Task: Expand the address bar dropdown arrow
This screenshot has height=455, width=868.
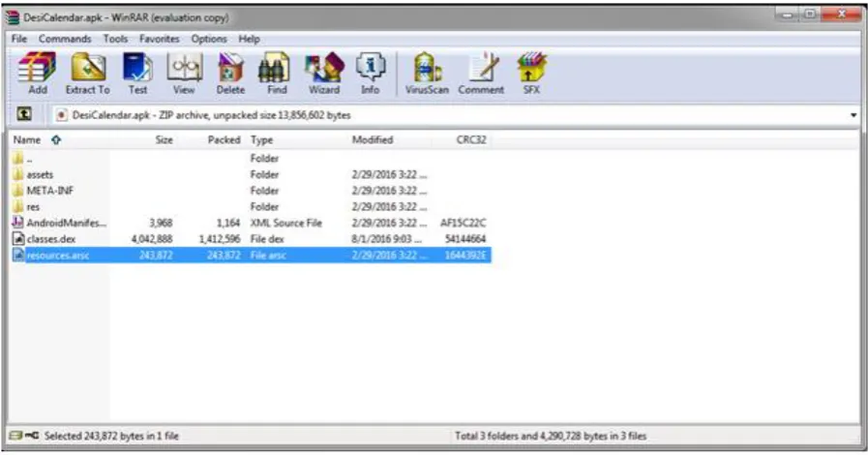Action: pyautogui.click(x=853, y=115)
